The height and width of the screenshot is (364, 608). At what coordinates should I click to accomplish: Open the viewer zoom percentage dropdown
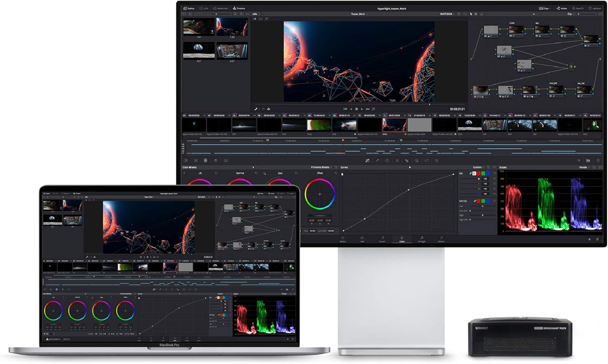(256, 14)
